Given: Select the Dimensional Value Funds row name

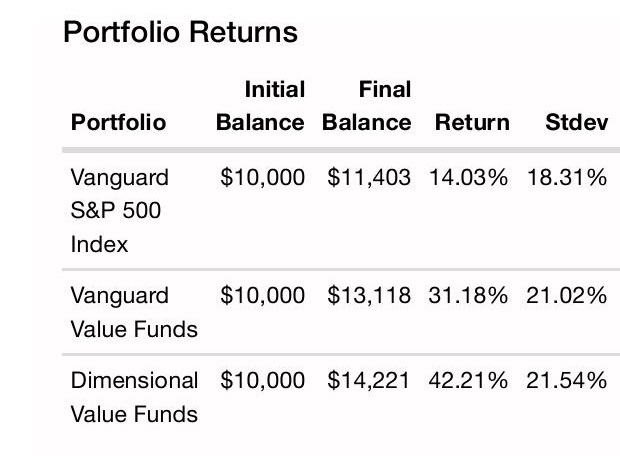Looking at the screenshot, I should click(x=134, y=397).
